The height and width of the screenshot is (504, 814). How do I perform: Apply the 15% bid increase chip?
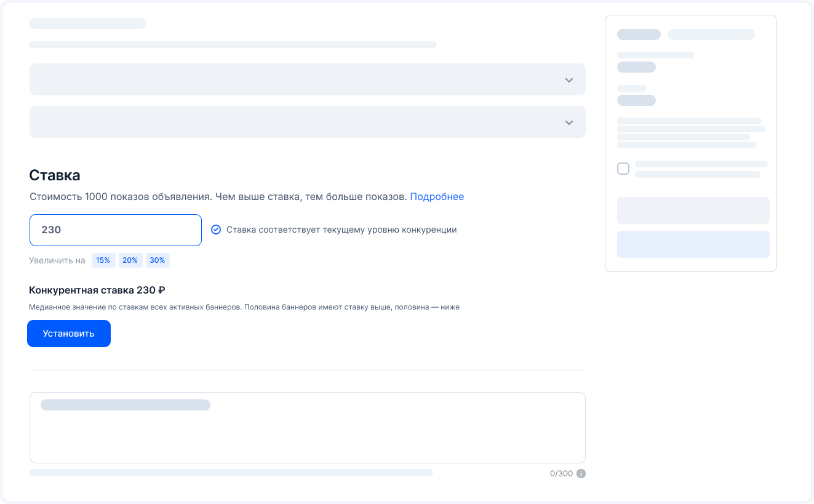pos(103,260)
